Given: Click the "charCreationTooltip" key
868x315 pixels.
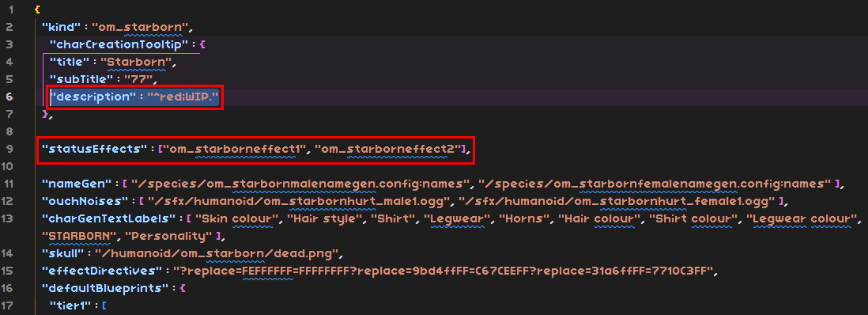Looking at the screenshot, I should (119, 44).
